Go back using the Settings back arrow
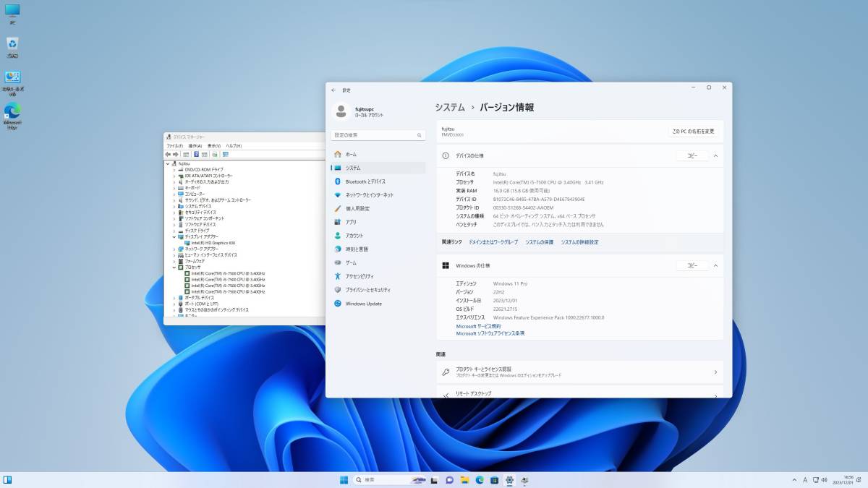This screenshot has width=868, height=488. (333, 90)
